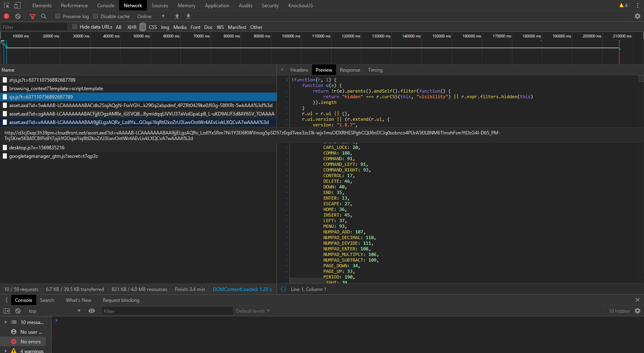Toggle the XHR resource type filter
Screen dimensions: 644x353
[132, 27]
